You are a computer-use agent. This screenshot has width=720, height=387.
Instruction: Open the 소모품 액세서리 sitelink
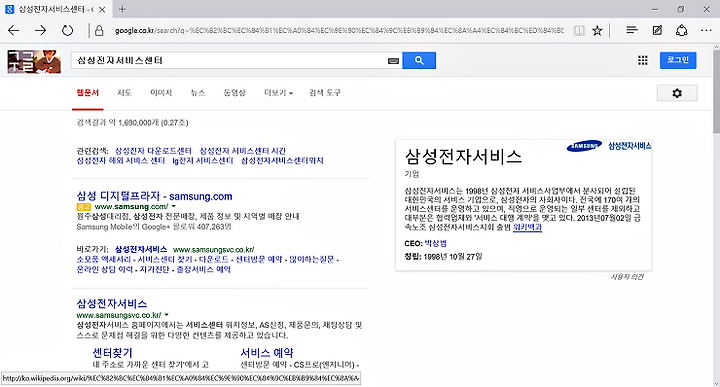(x=104, y=259)
